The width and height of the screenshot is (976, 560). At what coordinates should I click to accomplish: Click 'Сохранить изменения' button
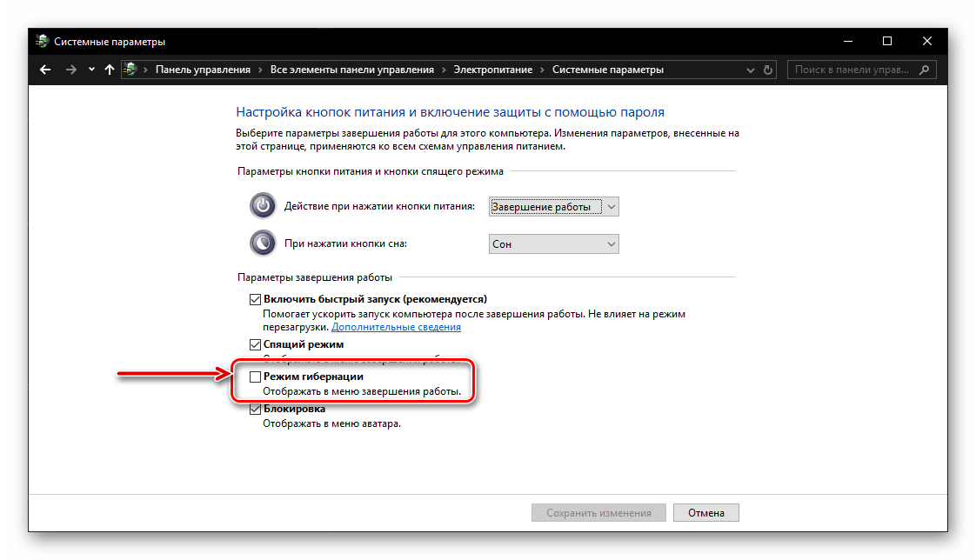coord(598,513)
